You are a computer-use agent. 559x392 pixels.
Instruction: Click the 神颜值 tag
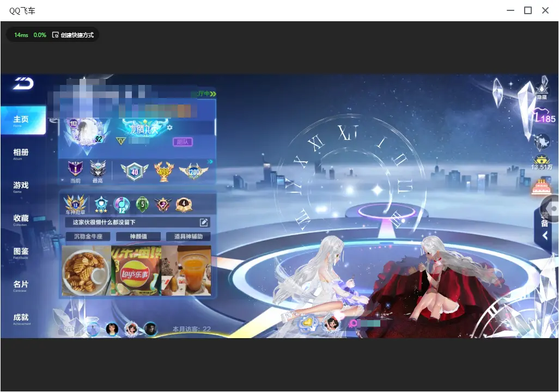click(x=138, y=236)
